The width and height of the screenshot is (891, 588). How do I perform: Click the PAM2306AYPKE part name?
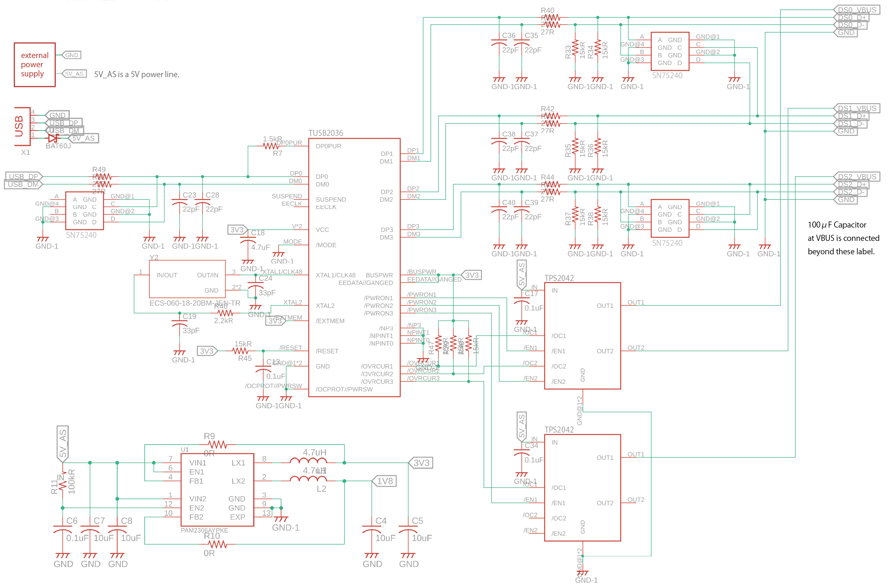click(x=204, y=530)
